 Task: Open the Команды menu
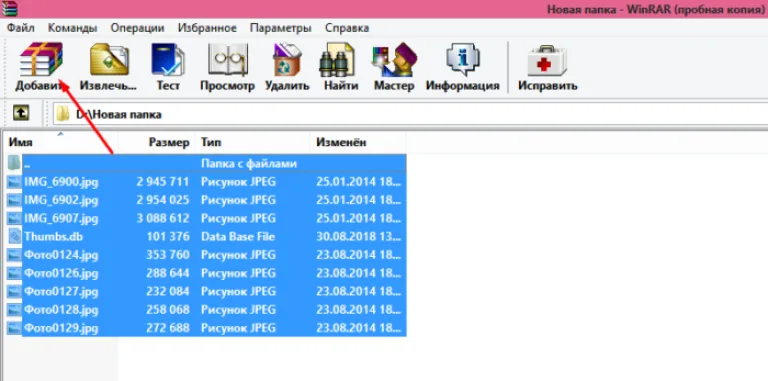(x=72, y=28)
